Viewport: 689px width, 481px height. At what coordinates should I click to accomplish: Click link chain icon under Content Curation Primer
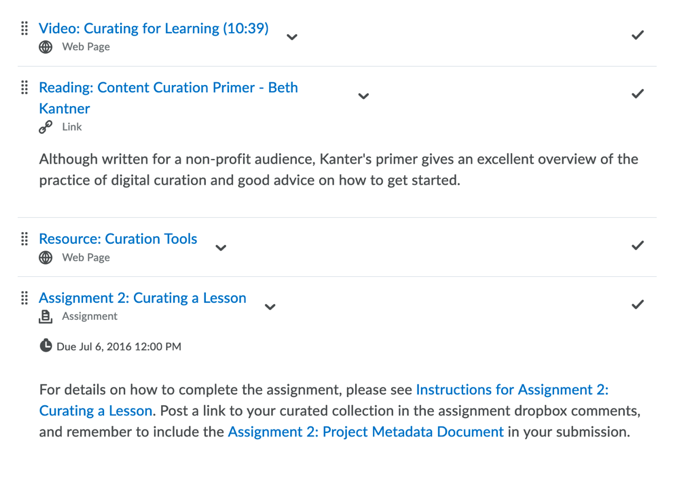(45, 127)
